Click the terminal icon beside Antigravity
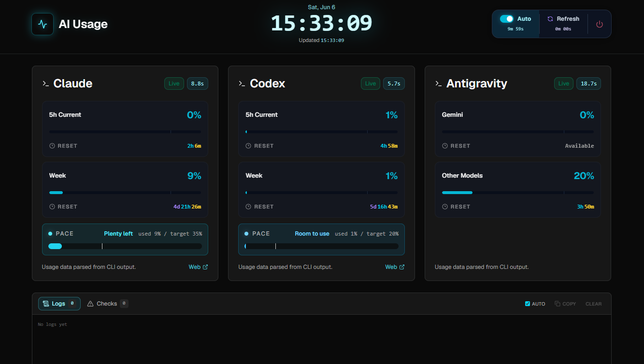 (x=438, y=84)
